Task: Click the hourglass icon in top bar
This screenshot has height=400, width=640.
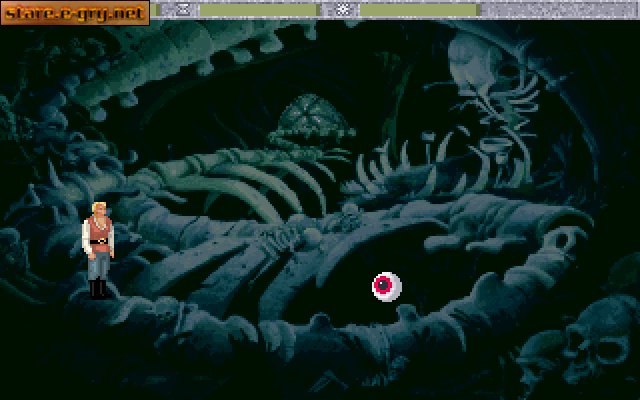Action: tap(184, 9)
